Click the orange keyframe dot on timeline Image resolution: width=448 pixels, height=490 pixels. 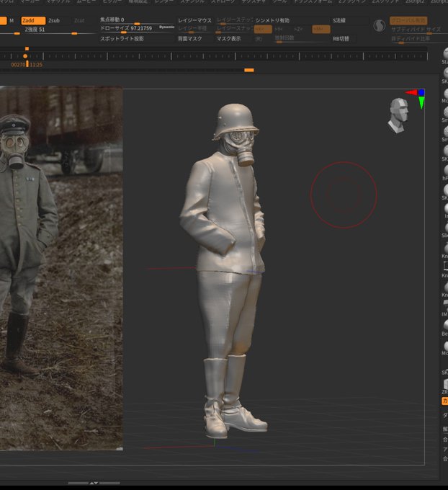(x=25, y=56)
